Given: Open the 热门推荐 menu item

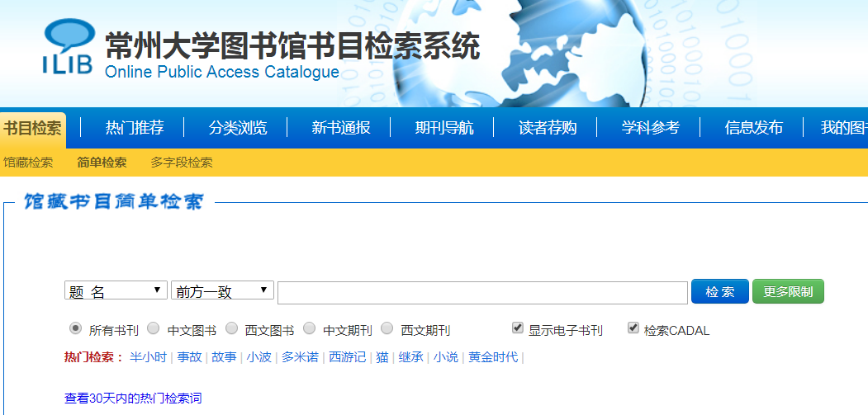Looking at the screenshot, I should pyautogui.click(x=135, y=128).
